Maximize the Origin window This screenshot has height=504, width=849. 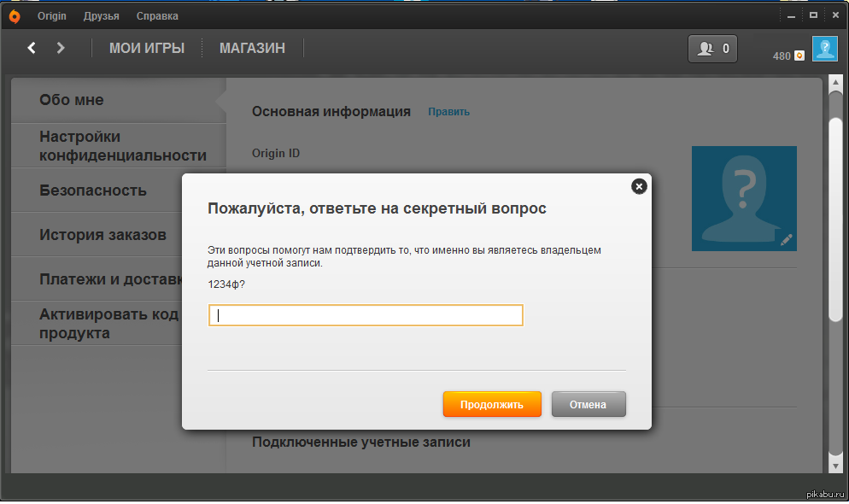813,15
